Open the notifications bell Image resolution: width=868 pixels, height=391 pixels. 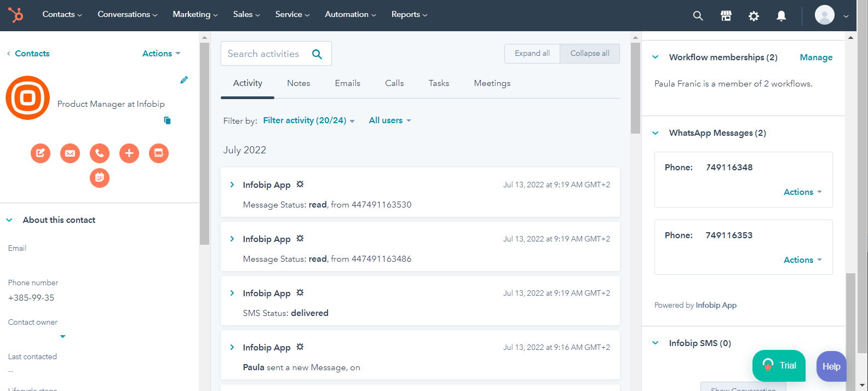click(x=781, y=16)
